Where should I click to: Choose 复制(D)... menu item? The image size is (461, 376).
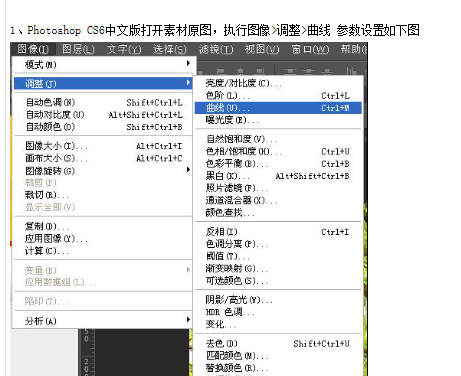103,227
